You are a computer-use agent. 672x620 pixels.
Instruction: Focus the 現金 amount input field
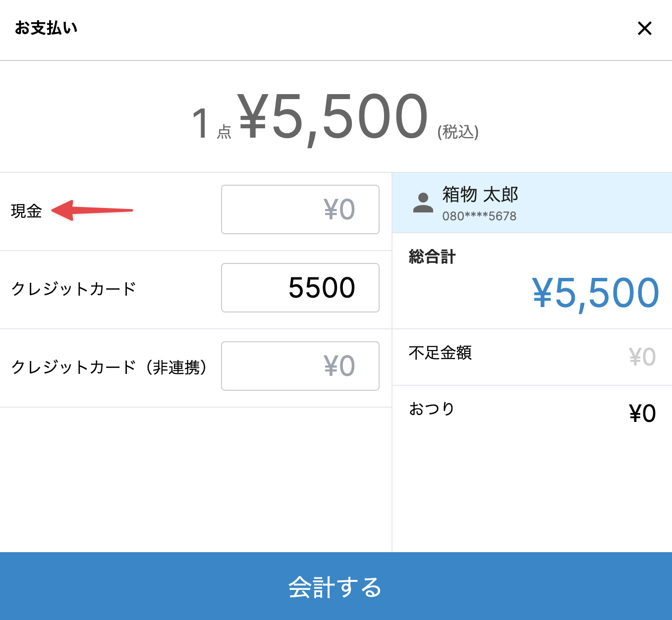pyautogui.click(x=300, y=209)
